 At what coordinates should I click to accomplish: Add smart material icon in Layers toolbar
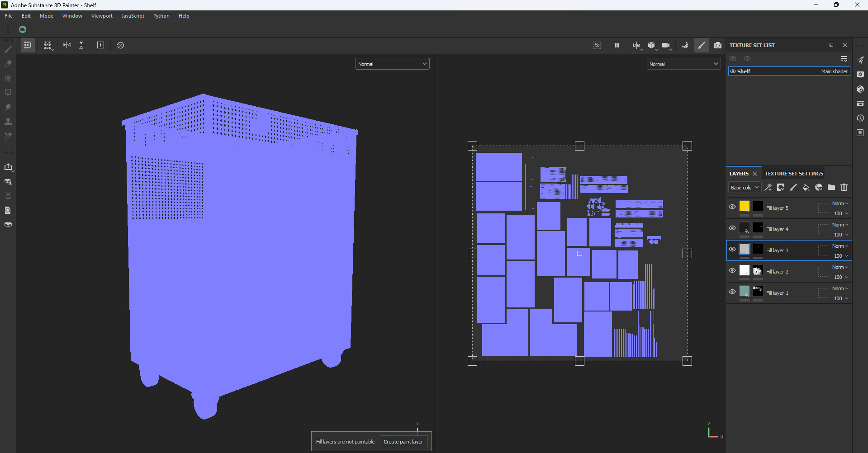tap(819, 187)
